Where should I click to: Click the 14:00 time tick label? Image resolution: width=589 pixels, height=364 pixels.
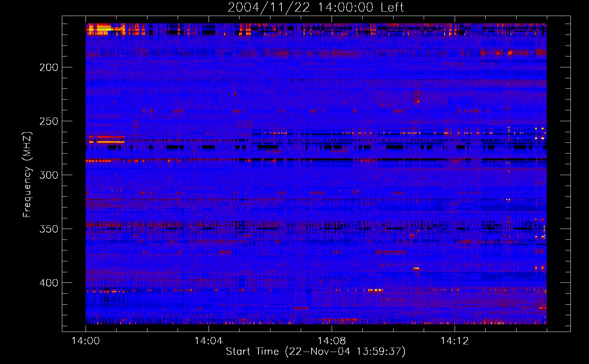click(x=86, y=341)
